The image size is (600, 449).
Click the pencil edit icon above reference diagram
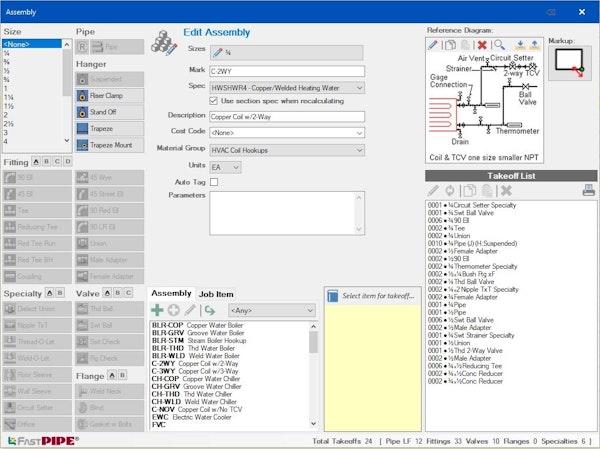click(x=433, y=45)
